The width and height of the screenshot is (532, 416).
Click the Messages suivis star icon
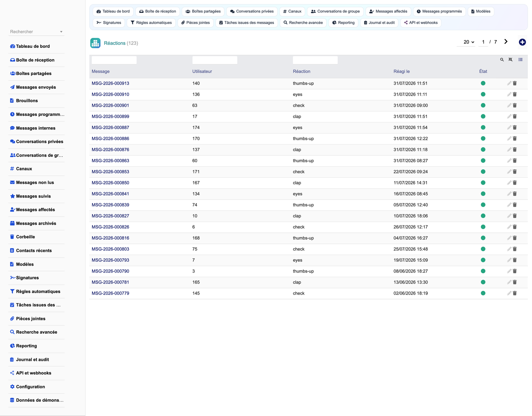pos(13,196)
